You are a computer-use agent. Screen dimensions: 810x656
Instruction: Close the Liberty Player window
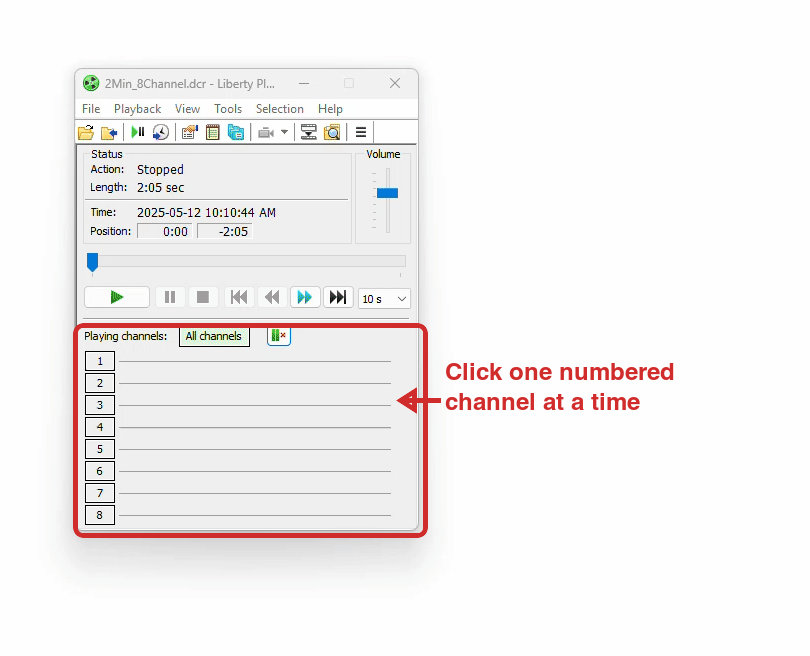pyautogui.click(x=395, y=83)
